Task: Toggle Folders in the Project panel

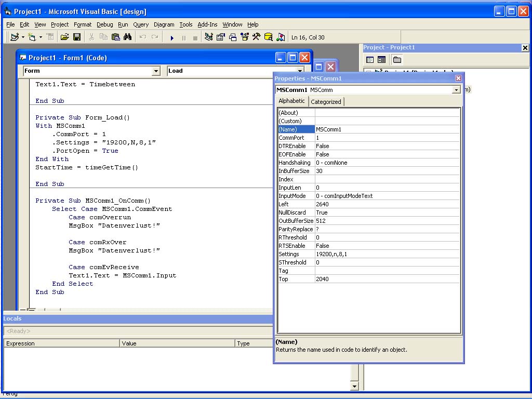Action: pyautogui.click(x=397, y=60)
